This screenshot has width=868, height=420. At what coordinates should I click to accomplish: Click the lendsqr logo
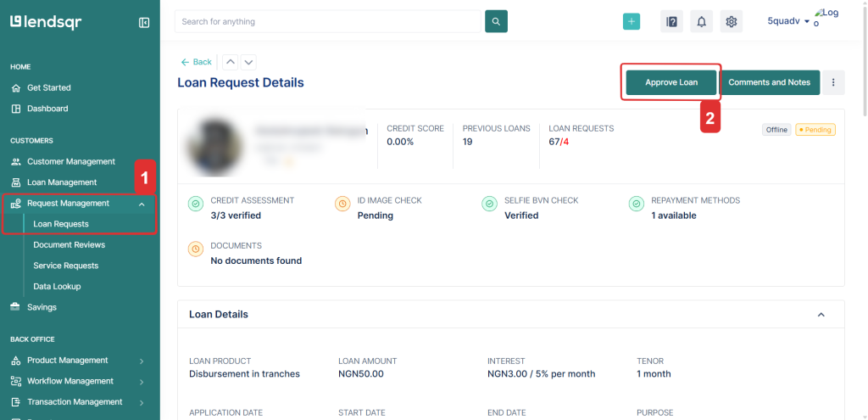[46, 22]
